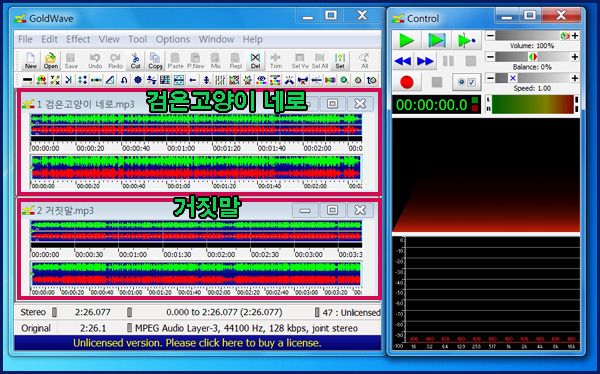The image size is (600, 374).
Task: Click the blue rewind button
Action: click(403, 61)
